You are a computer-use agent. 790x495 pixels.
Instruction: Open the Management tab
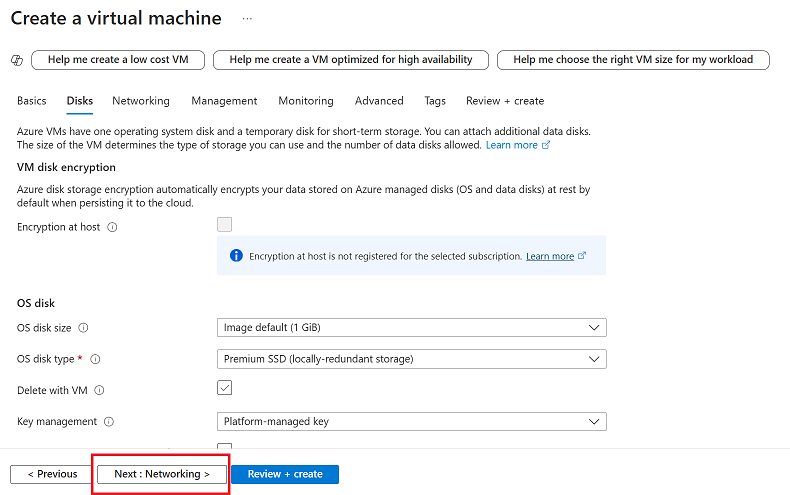tap(224, 101)
